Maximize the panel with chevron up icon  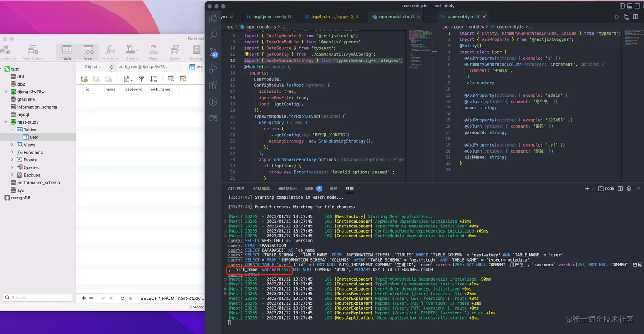(638, 188)
